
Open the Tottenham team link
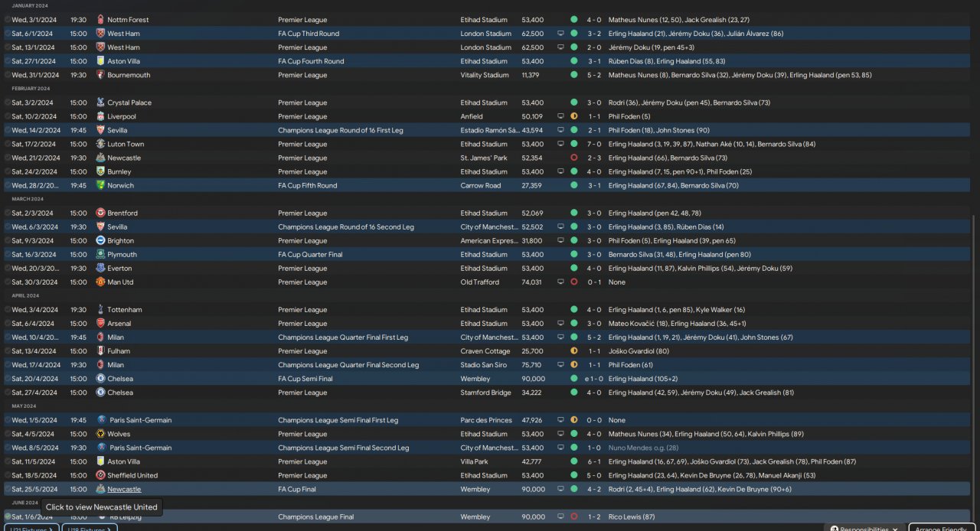125,309
